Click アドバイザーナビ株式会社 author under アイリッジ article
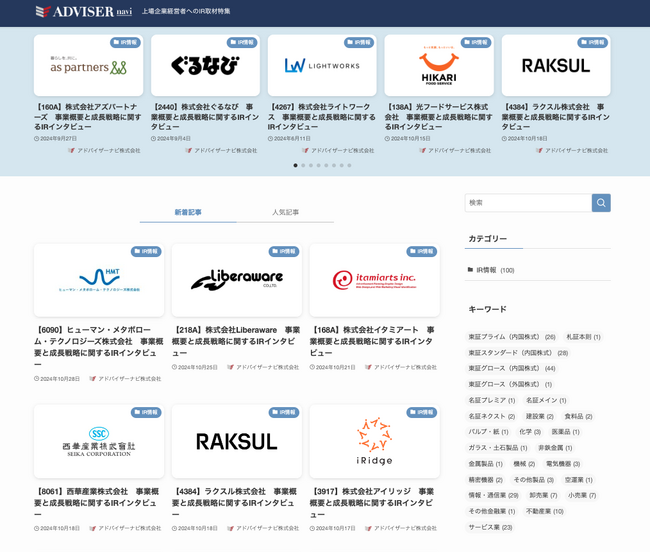 (x=401, y=528)
